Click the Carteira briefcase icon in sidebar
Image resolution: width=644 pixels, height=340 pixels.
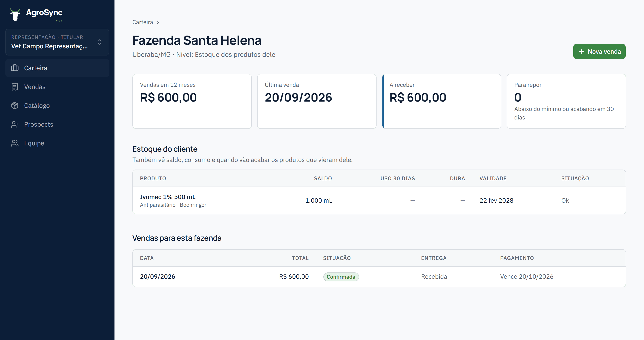[x=15, y=68]
